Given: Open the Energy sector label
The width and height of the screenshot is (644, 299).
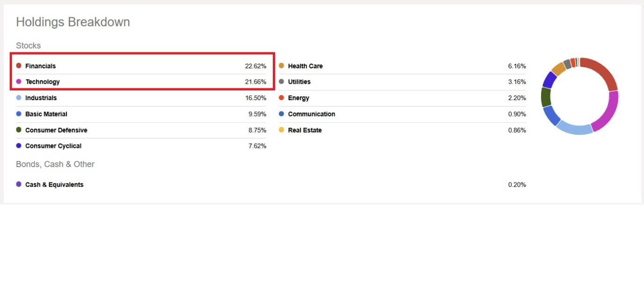Looking at the screenshot, I should (298, 98).
